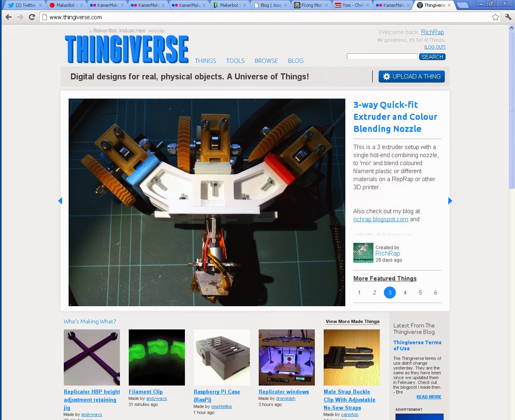This screenshot has width=515, height=420.
Task: Show previous featured thing with left arrow
Action: coord(60,201)
